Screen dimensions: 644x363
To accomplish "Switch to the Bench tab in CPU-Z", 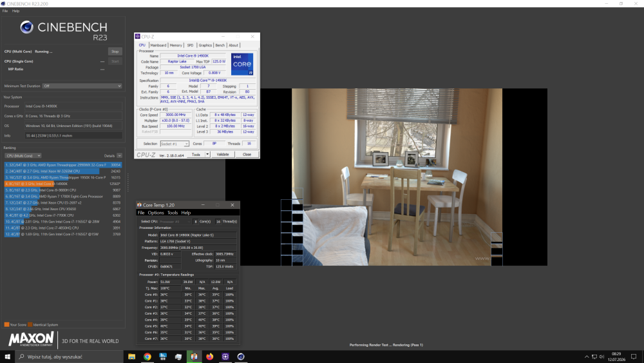I will tap(220, 45).
